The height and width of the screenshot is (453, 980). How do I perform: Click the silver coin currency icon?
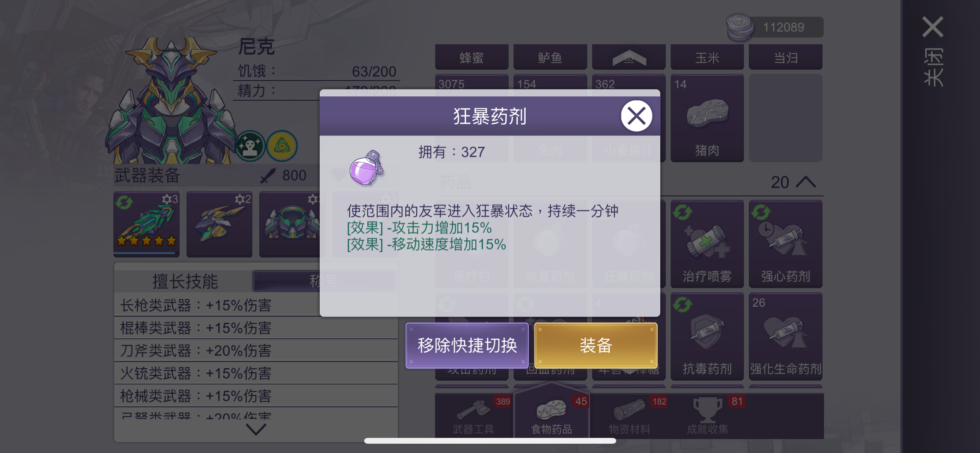740,27
